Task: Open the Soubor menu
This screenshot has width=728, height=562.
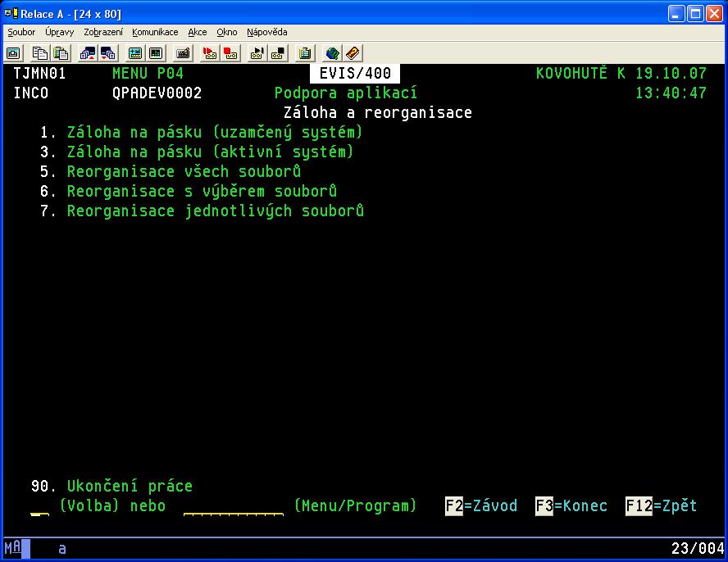Action: 21,32
